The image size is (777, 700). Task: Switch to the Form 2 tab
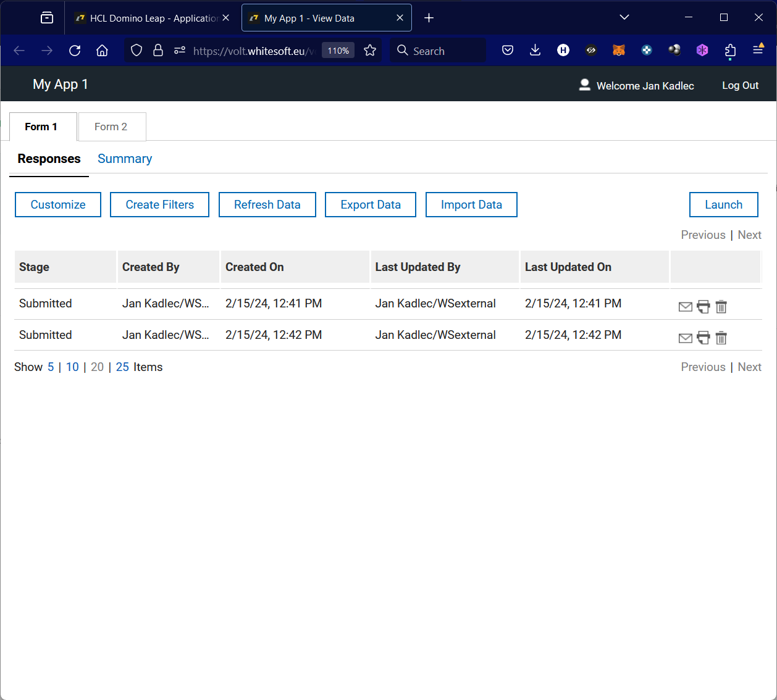[x=112, y=127]
